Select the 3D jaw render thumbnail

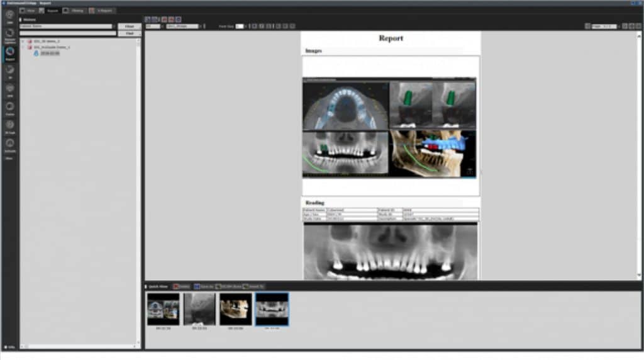(x=235, y=308)
